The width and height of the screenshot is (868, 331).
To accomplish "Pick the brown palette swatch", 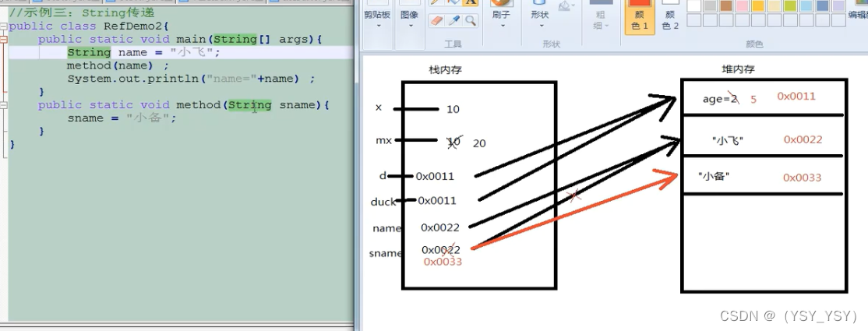I will click(x=726, y=5).
